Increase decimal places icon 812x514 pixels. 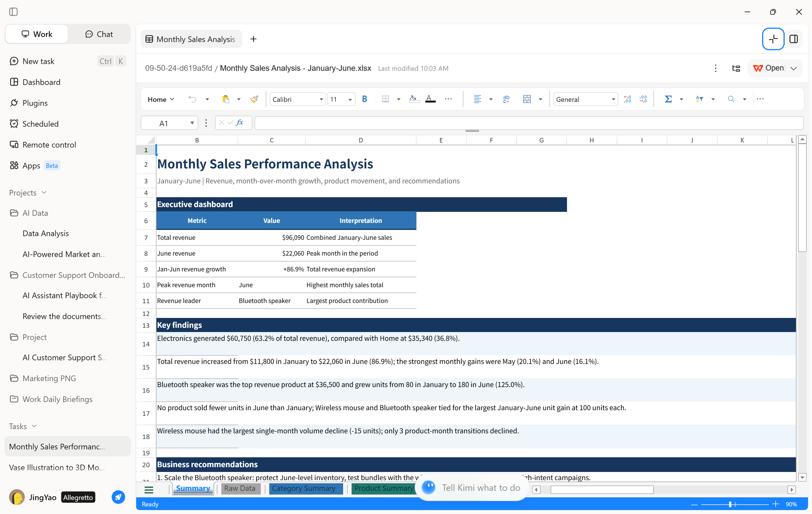click(x=627, y=99)
